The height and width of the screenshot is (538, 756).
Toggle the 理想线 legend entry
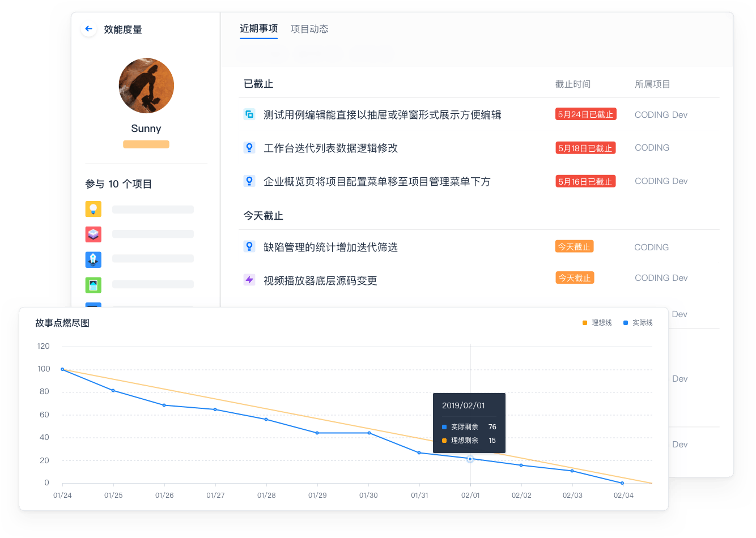pyautogui.click(x=597, y=323)
